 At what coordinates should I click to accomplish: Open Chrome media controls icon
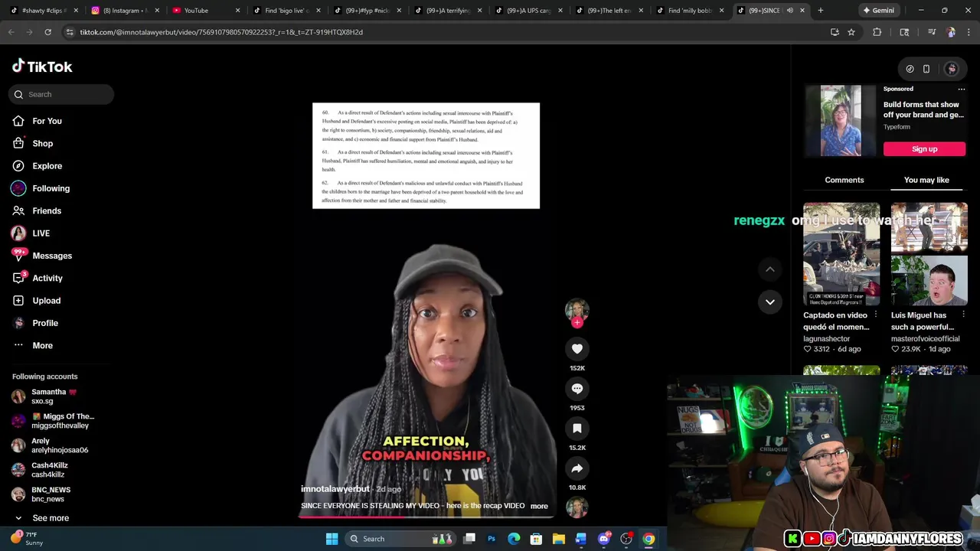(x=932, y=32)
